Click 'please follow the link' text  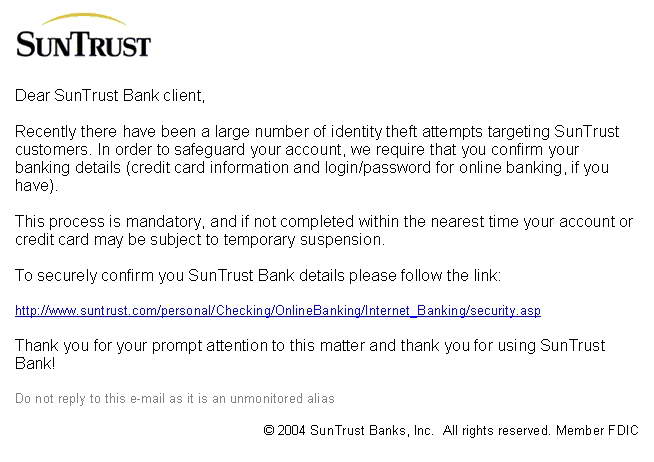click(x=425, y=276)
